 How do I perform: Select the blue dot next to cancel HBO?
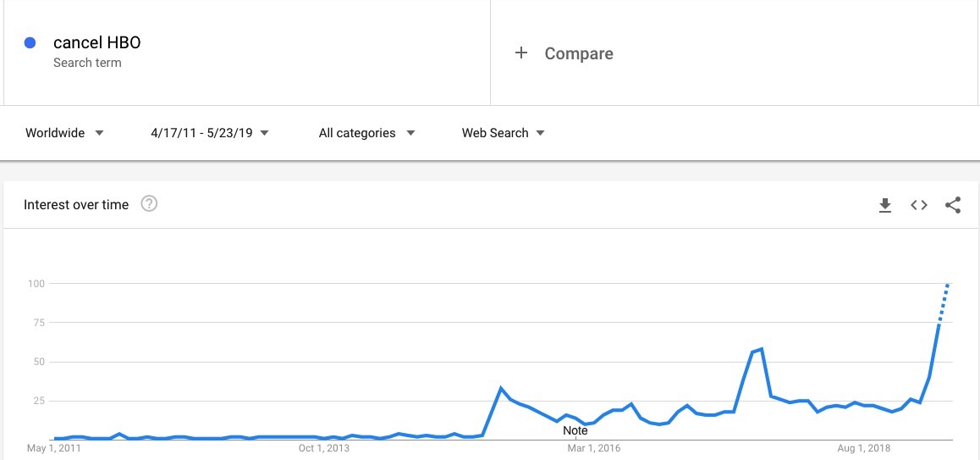click(x=30, y=43)
